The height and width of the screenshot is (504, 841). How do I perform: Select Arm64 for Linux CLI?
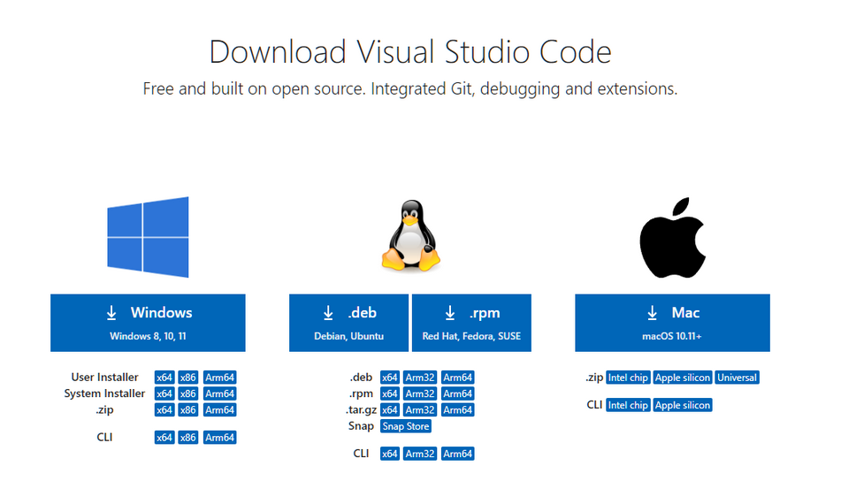[457, 454]
